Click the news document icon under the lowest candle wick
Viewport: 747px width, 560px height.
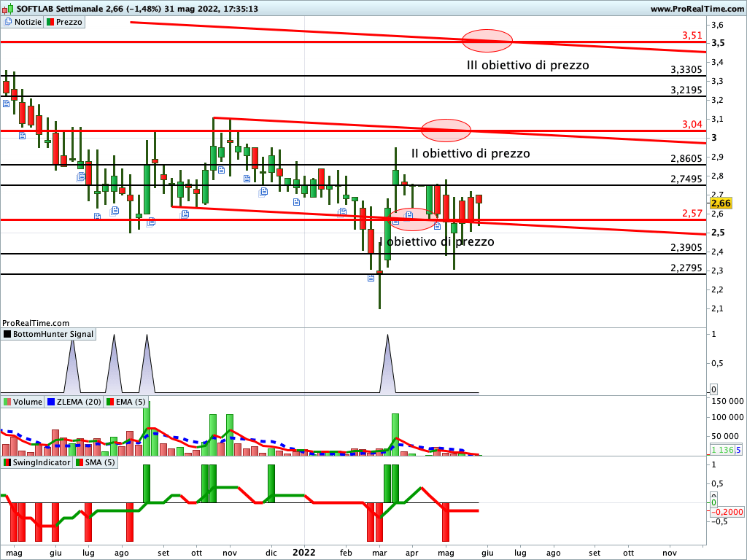(x=371, y=279)
